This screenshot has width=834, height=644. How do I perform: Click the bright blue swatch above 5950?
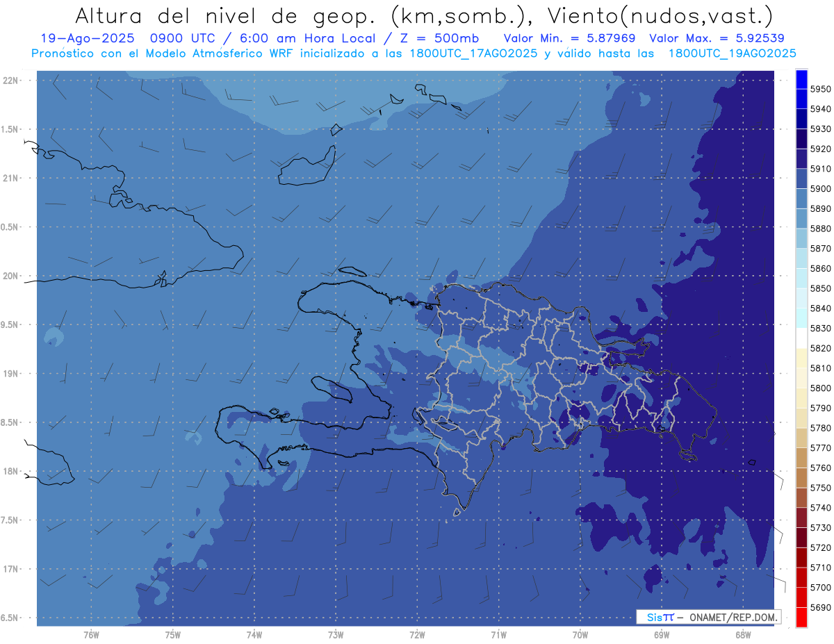(x=801, y=79)
